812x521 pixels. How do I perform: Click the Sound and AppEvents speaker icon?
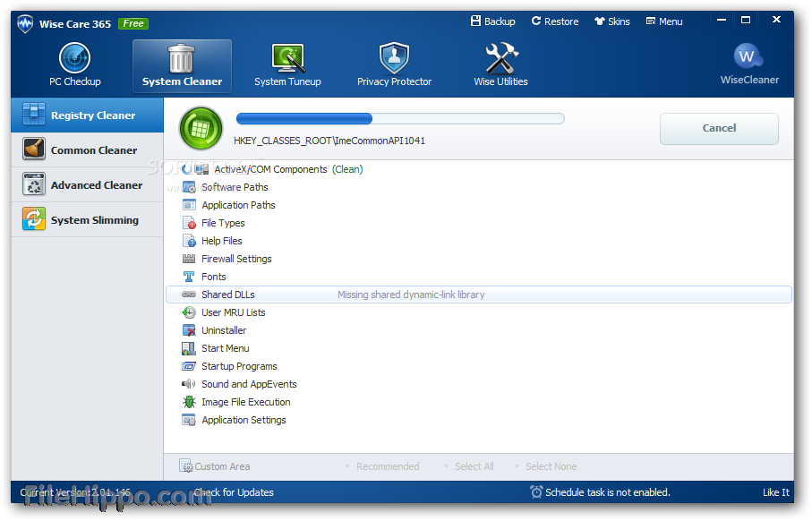[189, 384]
